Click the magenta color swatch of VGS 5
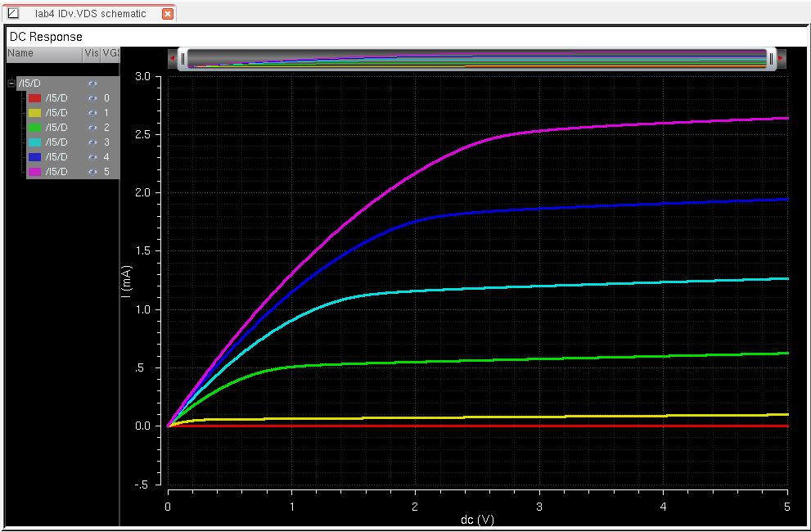811x532 pixels. click(x=34, y=171)
